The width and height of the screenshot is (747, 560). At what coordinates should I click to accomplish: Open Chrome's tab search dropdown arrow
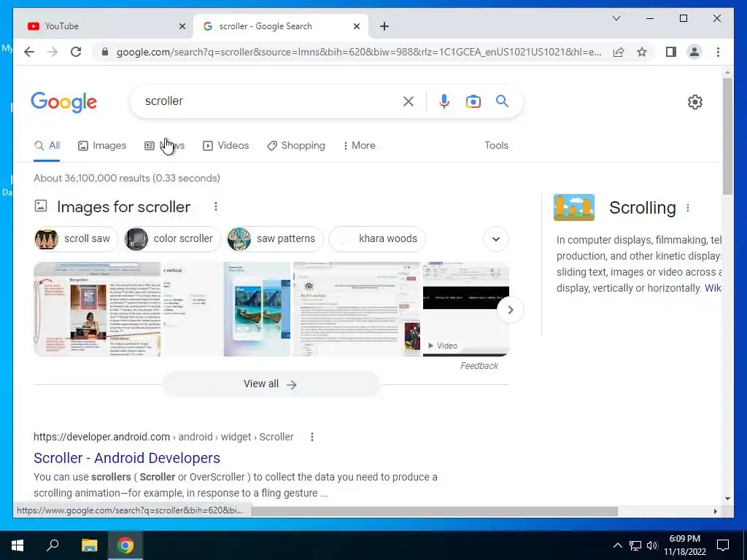coord(616,18)
